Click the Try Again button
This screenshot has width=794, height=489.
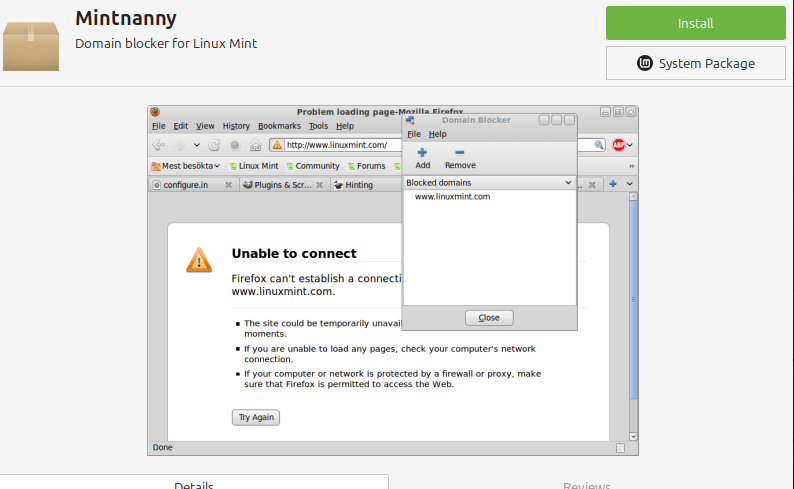click(x=256, y=417)
